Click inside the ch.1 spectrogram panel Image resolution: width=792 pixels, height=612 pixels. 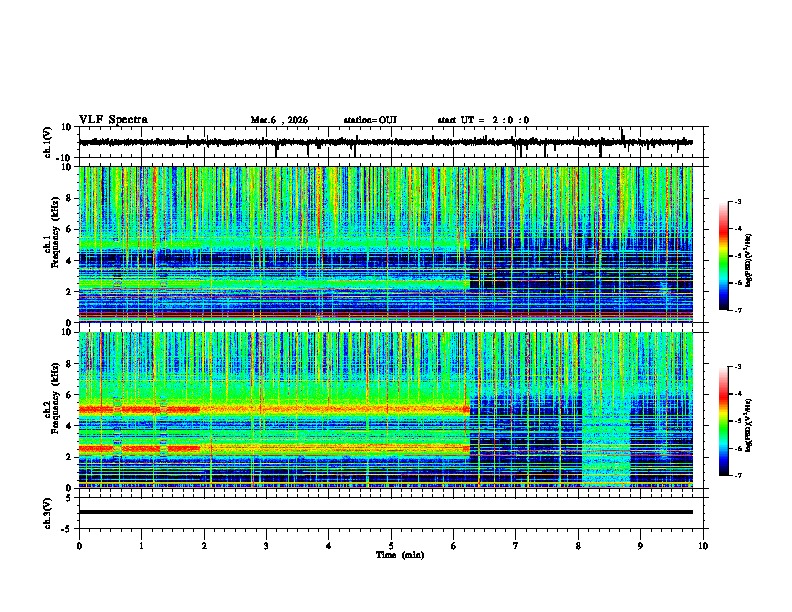point(385,244)
